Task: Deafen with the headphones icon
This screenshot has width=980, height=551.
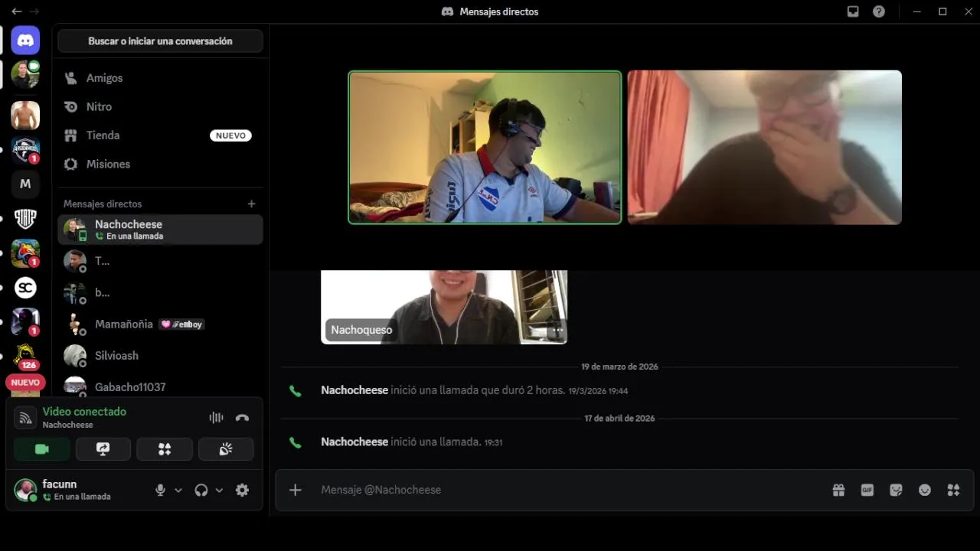Action: 201,491
